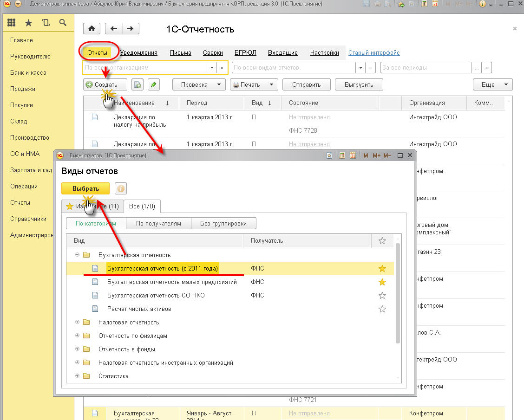Click the period filter input field
524x420 pixels.
click(426, 68)
